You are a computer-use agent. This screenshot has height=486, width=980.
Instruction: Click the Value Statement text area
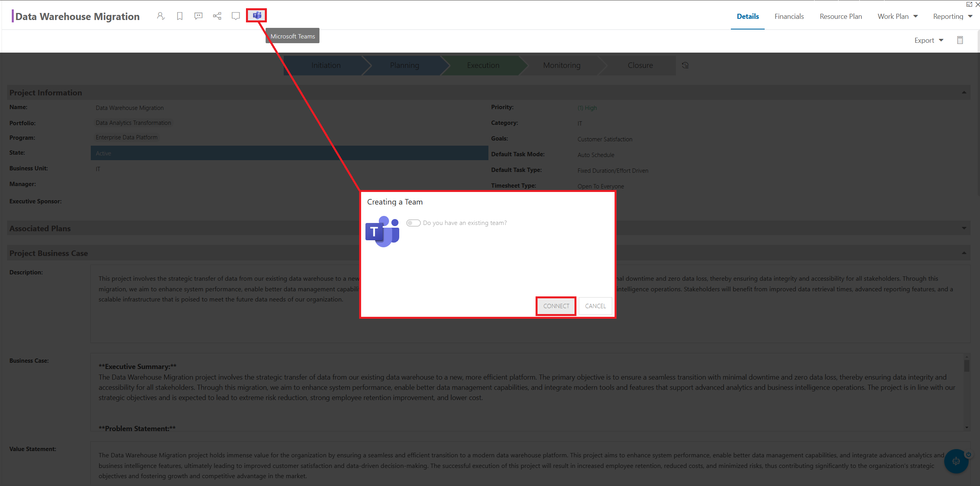point(530,464)
